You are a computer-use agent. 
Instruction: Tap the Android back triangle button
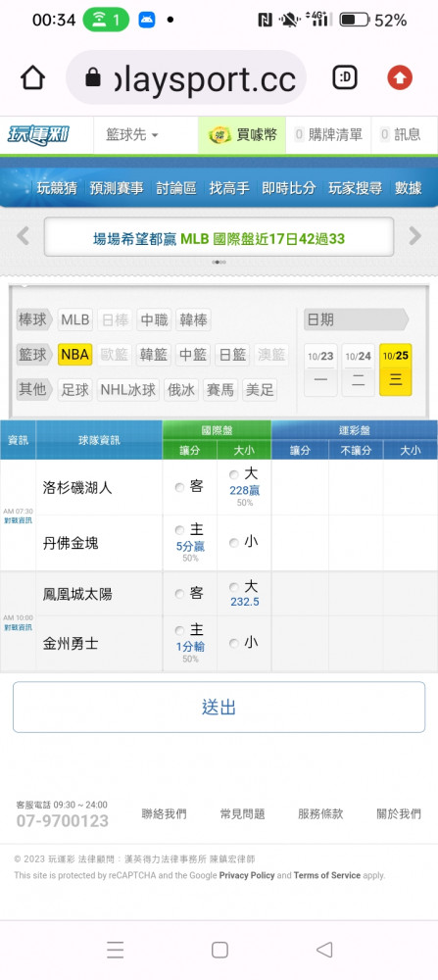coord(323,950)
